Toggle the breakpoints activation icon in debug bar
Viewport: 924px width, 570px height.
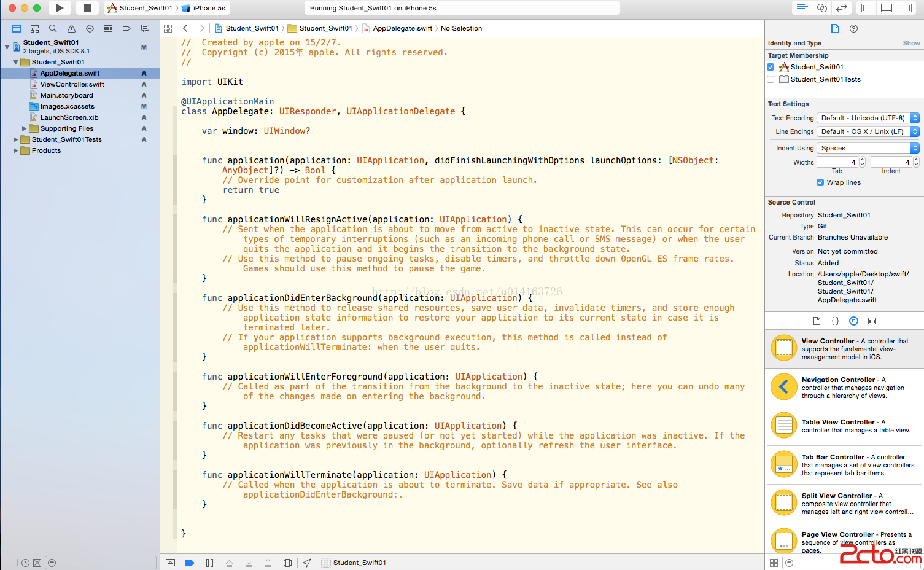click(190, 563)
